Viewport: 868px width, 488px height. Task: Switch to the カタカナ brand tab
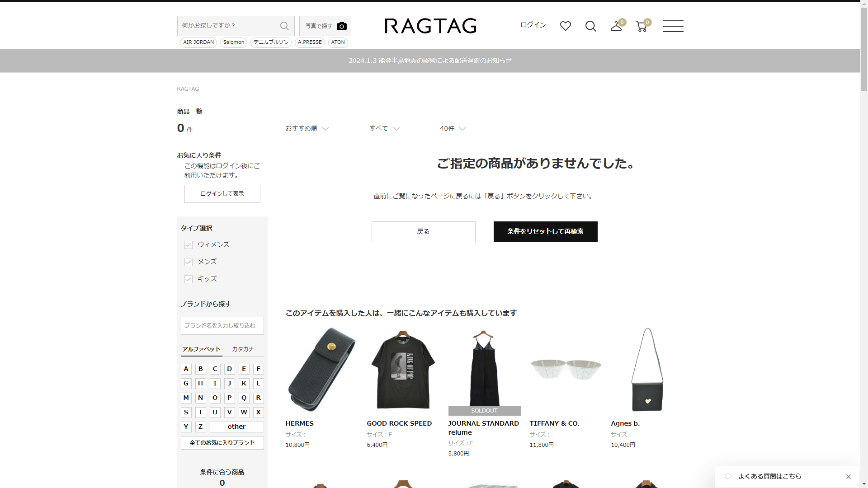tap(243, 349)
